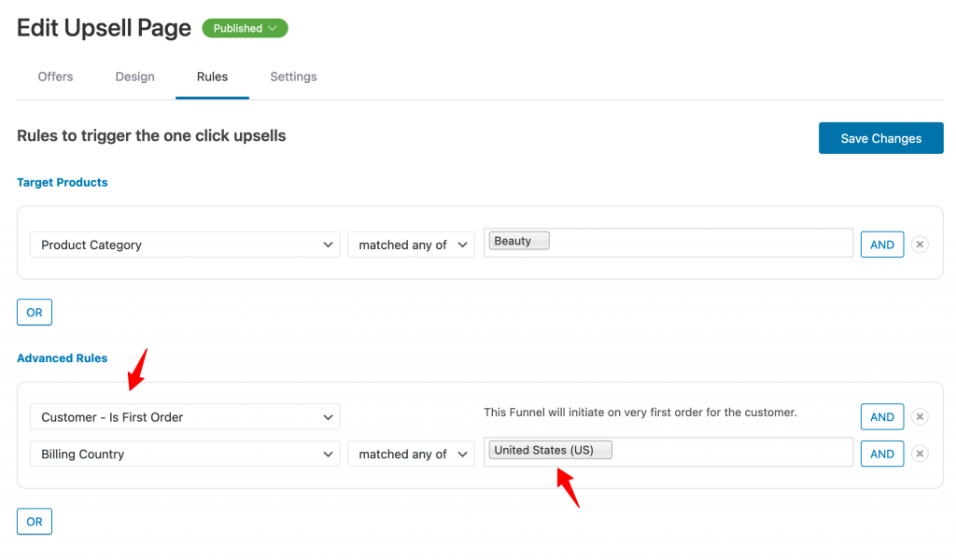
Task: Open the Customer - Is First Order dropdown
Action: pos(185,417)
